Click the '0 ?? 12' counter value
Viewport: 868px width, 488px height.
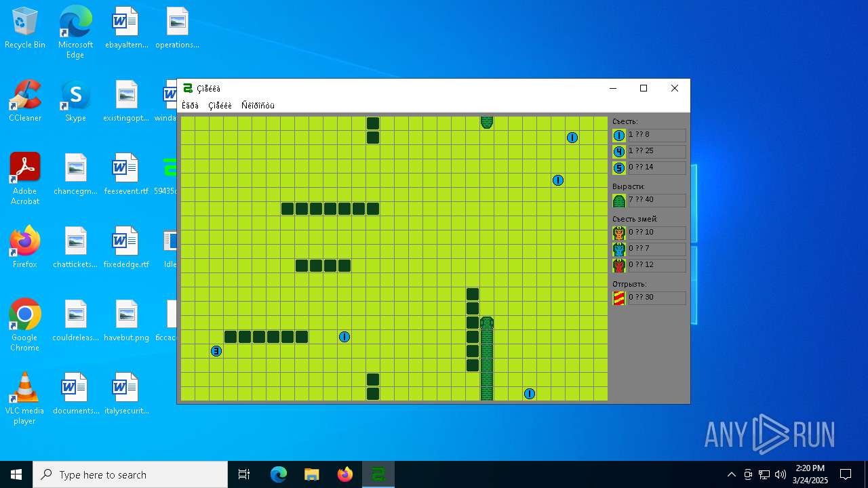click(x=657, y=266)
